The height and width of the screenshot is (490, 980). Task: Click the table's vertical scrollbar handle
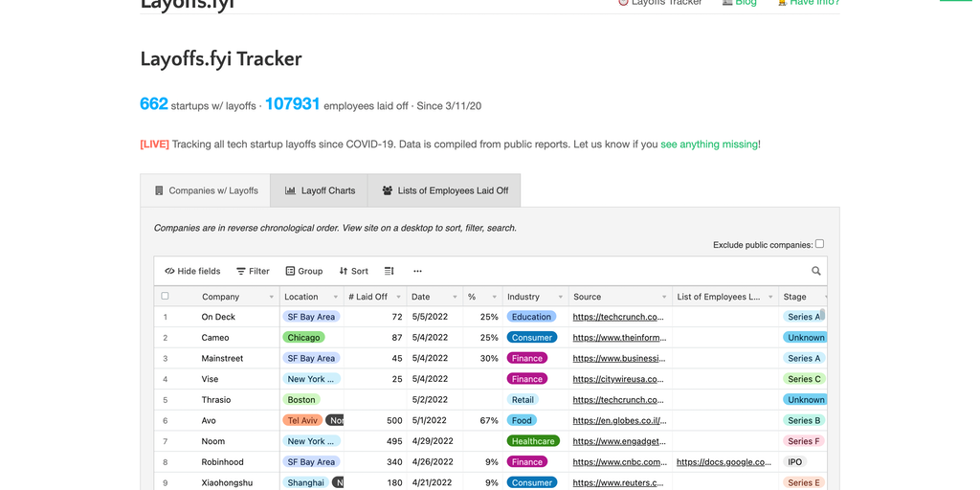point(822,314)
